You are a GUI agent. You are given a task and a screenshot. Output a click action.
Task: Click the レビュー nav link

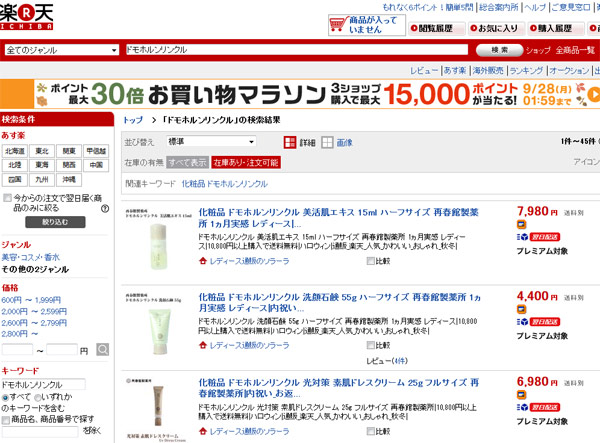(x=424, y=71)
